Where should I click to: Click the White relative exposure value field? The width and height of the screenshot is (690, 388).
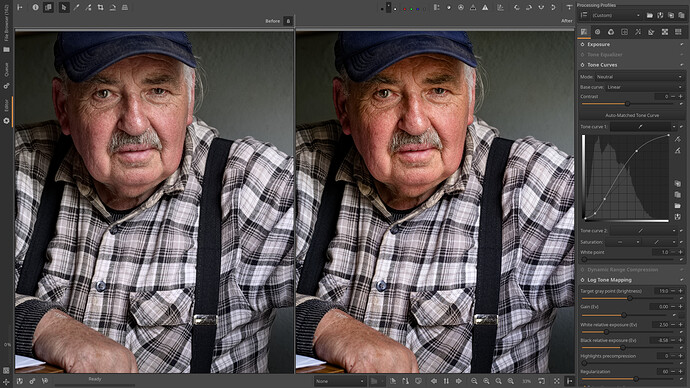click(x=662, y=325)
